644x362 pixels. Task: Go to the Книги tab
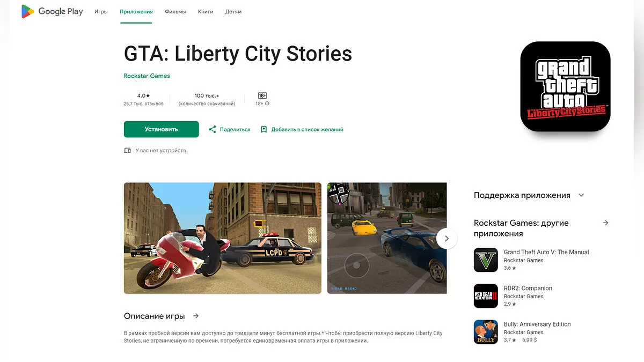pos(206,11)
